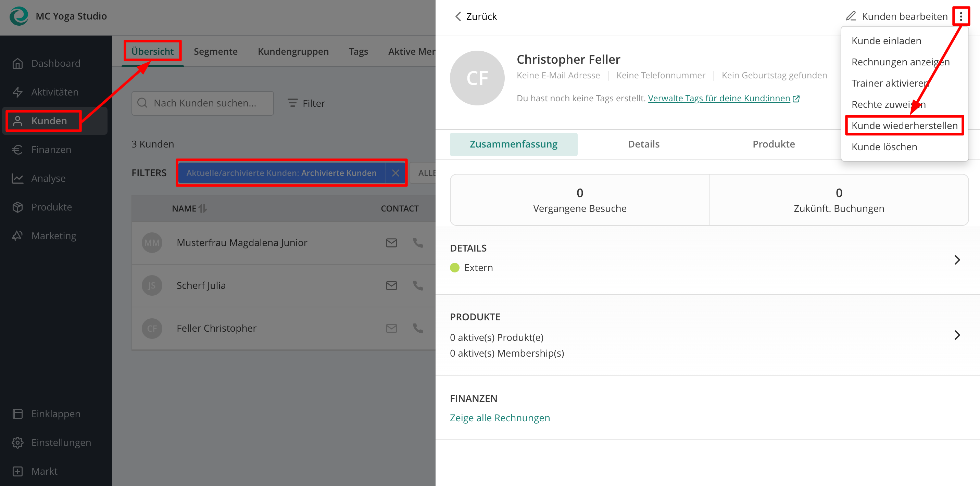Open the Kundengruppen tab
The height and width of the screenshot is (486, 980).
click(x=293, y=51)
